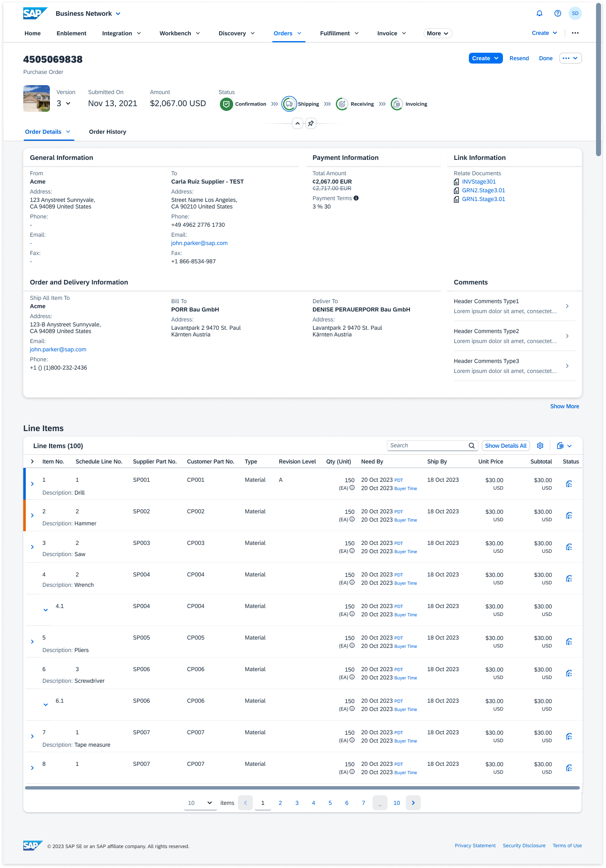Viewport: 606px width, 868px height.
Task: Open Terms of Use link
Action: tap(567, 846)
